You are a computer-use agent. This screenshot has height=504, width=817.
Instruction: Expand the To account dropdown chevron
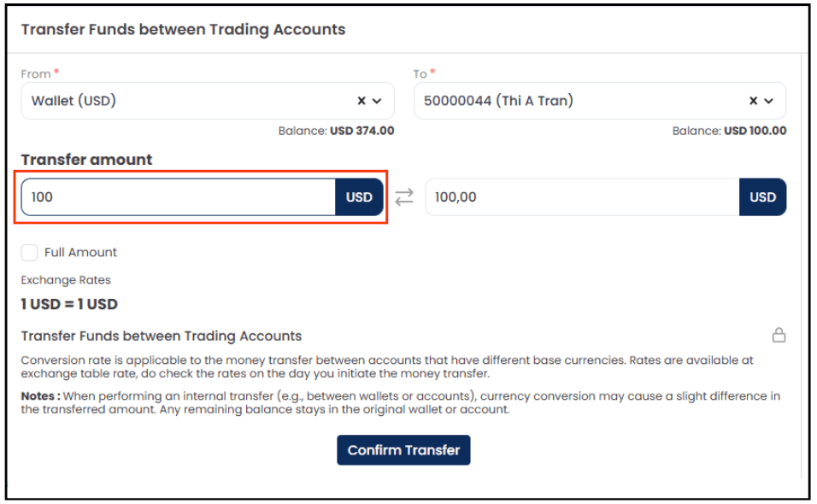tap(768, 101)
